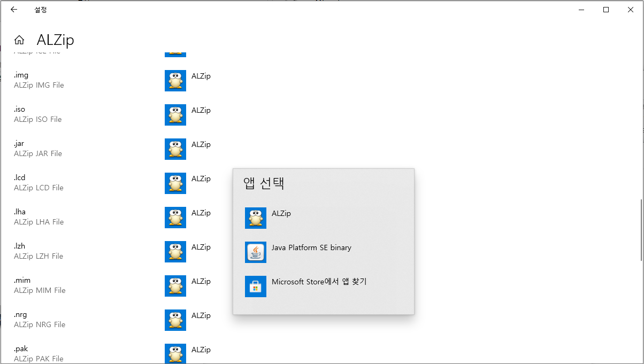Click the ALZip LCD File description
Screen dimensions: 644x364
[39, 188]
